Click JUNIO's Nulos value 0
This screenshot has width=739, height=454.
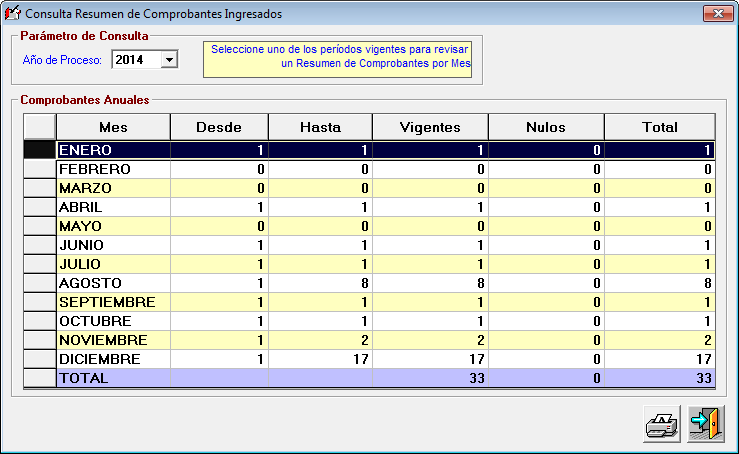pyautogui.click(x=597, y=245)
